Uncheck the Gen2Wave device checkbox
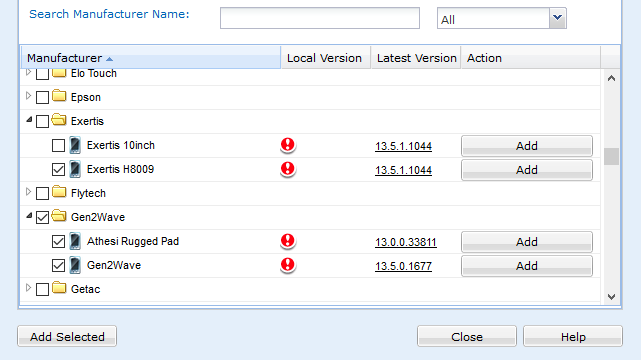 point(58,266)
